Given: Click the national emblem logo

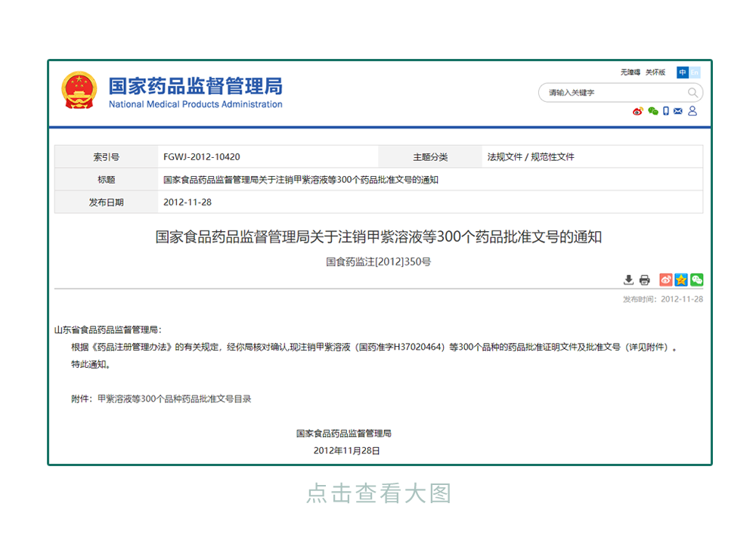Looking at the screenshot, I should point(79,90).
